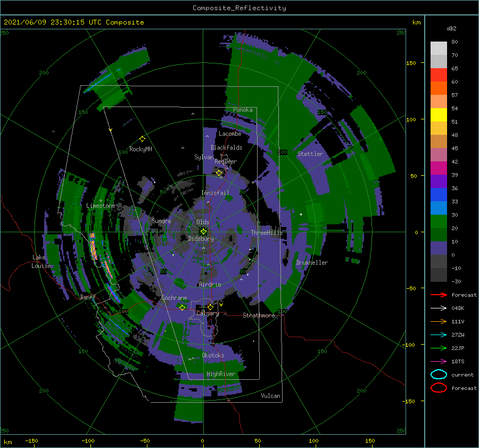Click the Airdrie city label
This screenshot has width=479, height=448.
coord(210,284)
